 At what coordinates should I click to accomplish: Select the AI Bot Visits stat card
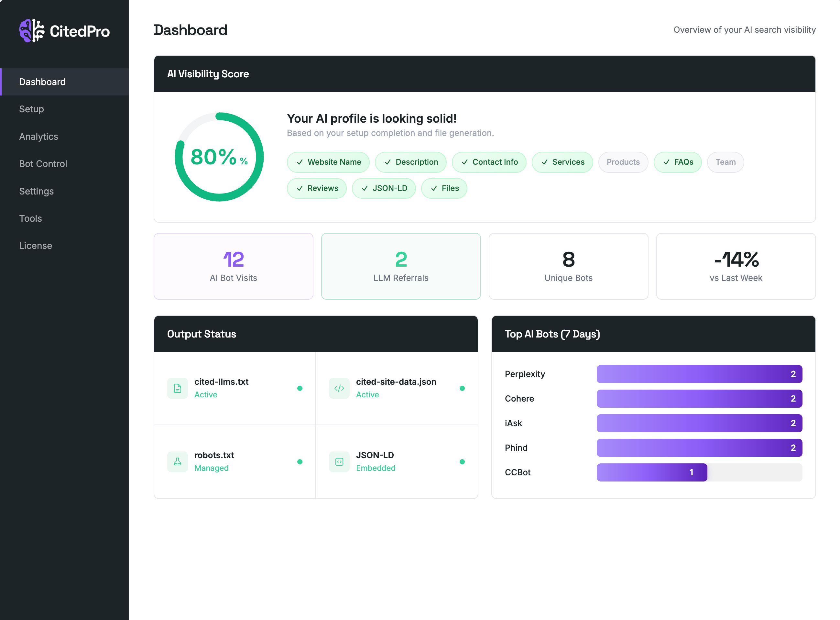[x=233, y=266]
